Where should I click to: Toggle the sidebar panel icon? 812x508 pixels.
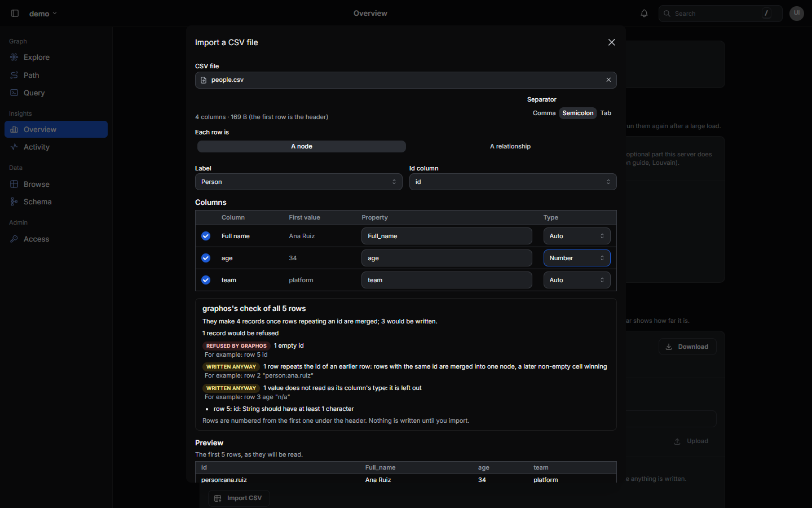click(x=15, y=14)
